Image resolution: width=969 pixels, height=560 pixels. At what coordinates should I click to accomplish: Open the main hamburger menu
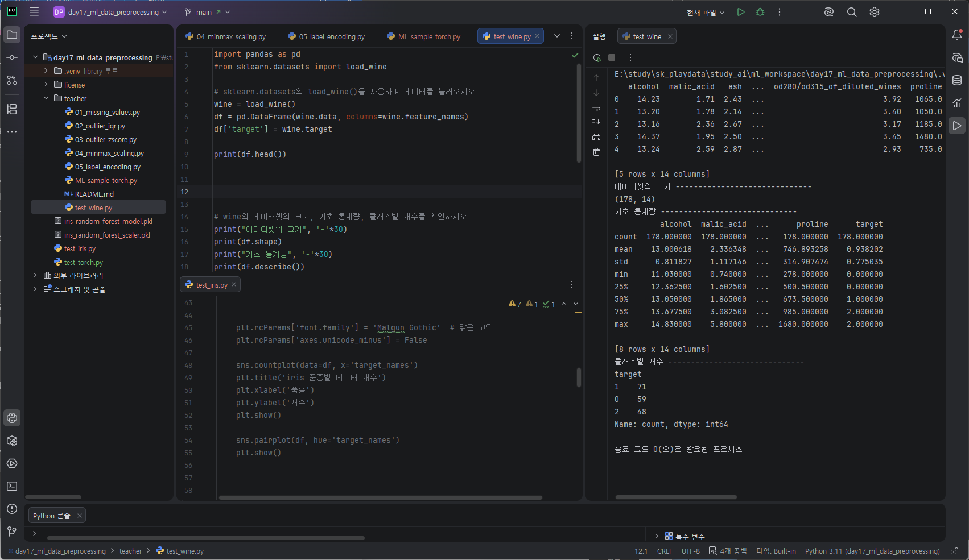point(34,11)
